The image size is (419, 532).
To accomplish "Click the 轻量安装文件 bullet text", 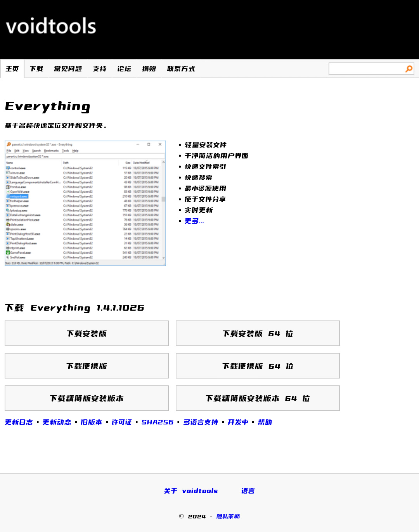I will coord(206,145).
